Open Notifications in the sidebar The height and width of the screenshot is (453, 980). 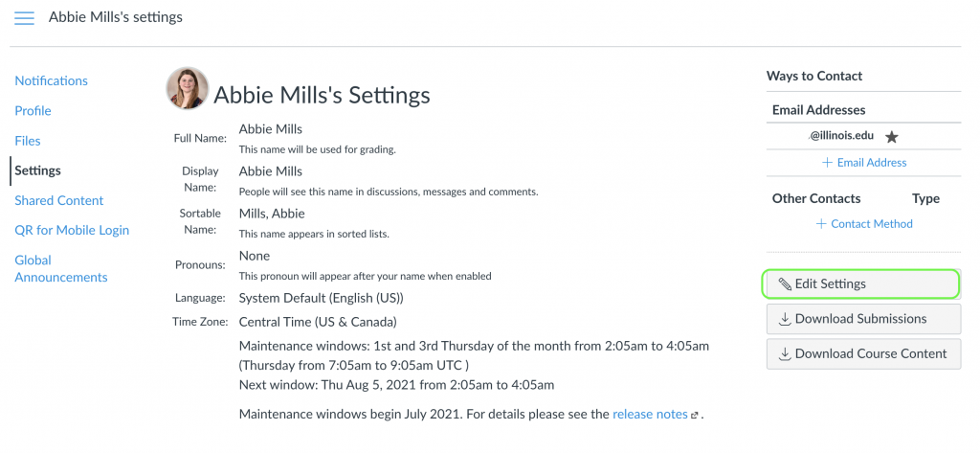pyautogui.click(x=51, y=81)
